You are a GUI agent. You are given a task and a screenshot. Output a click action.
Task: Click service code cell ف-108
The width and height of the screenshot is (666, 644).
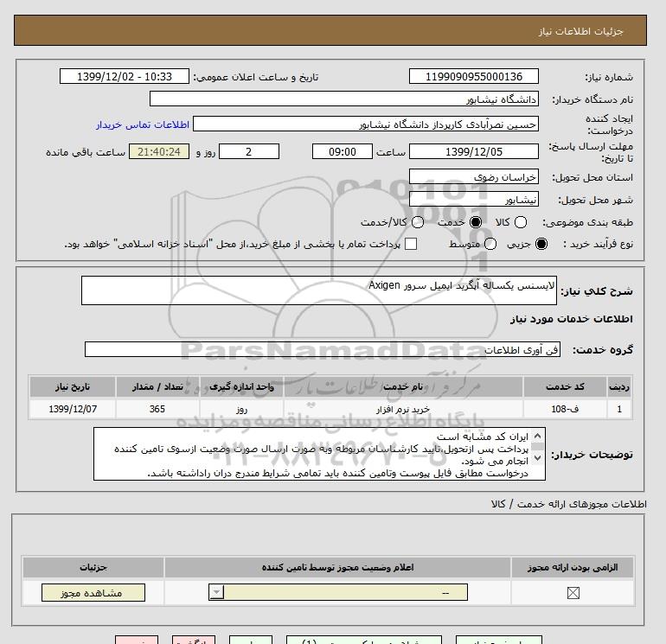click(x=565, y=409)
